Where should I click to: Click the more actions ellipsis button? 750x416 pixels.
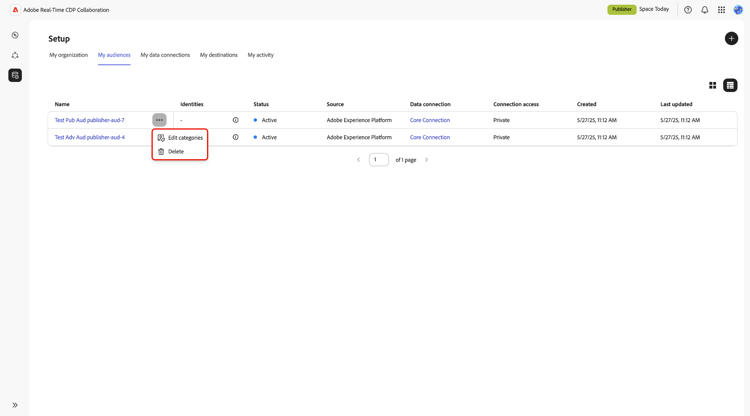[159, 120]
